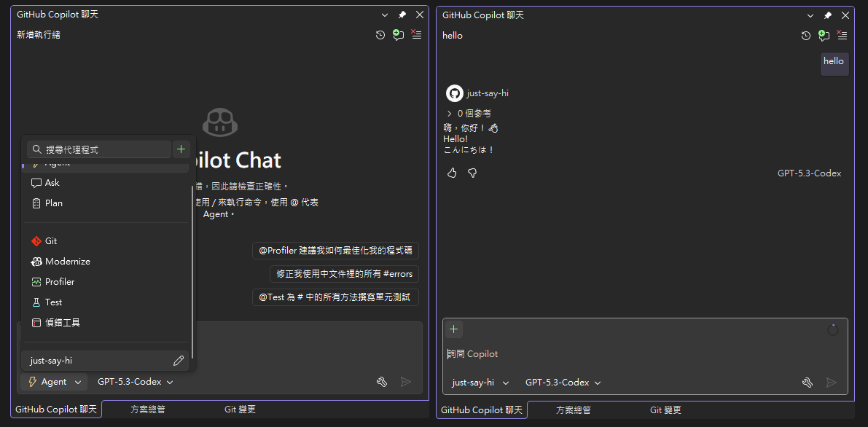Select Ask mode in agent list
Viewport: 868px width, 427px height.
point(105,183)
